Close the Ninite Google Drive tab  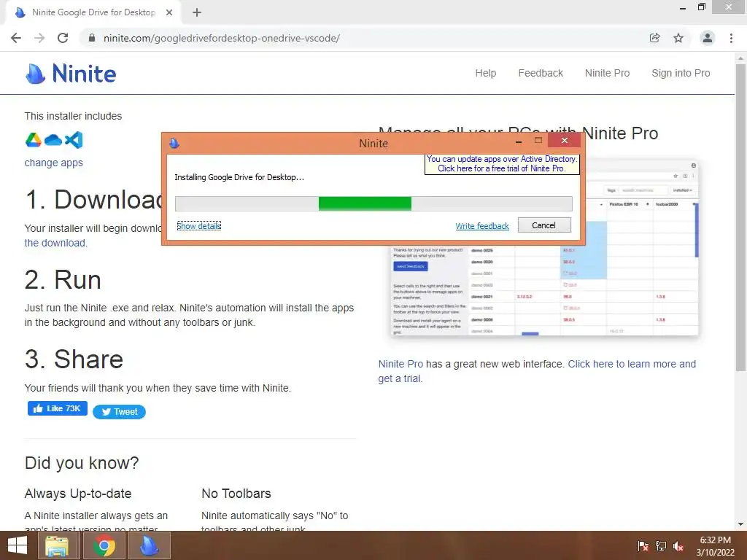(x=169, y=12)
